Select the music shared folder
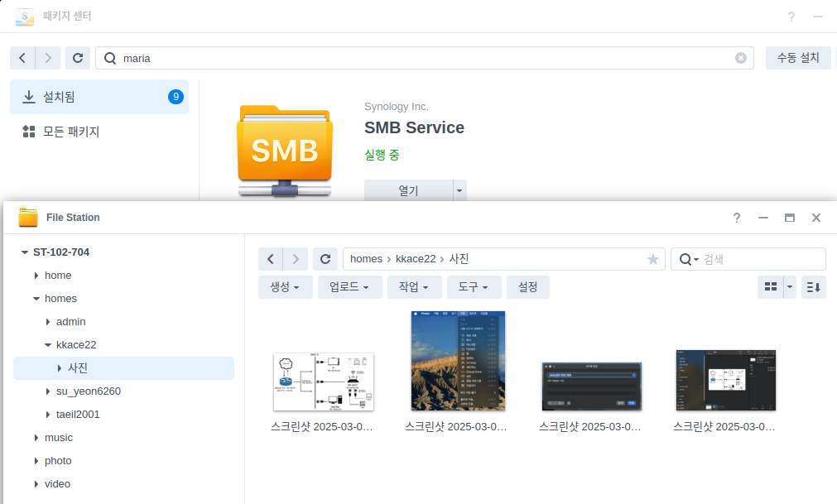The width and height of the screenshot is (837, 504). tap(58, 437)
